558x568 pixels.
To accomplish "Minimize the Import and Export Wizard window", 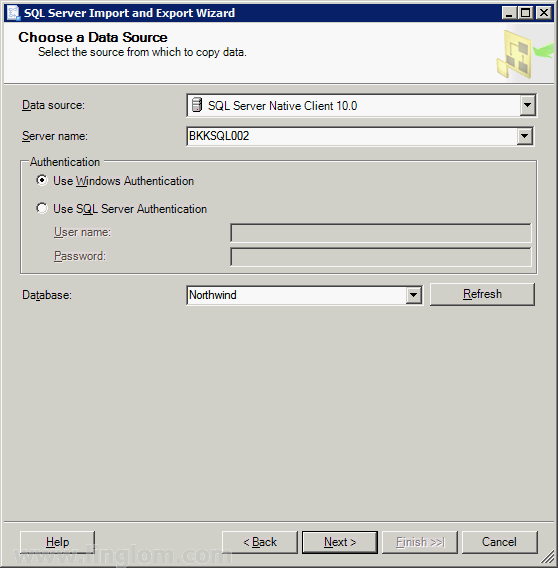I will pos(509,13).
